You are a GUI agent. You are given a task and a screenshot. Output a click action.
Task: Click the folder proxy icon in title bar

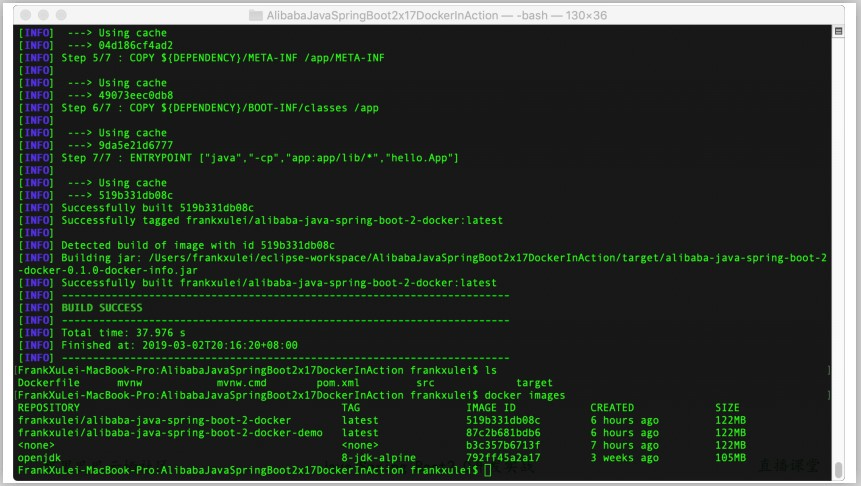255,15
